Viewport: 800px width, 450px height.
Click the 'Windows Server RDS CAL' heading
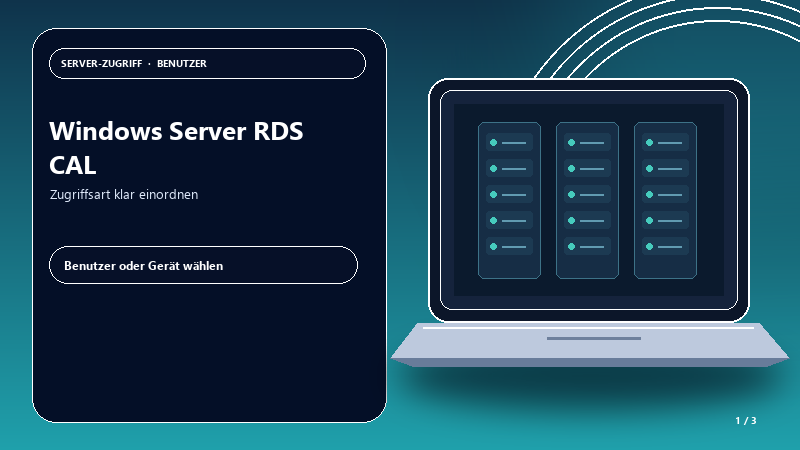(176, 148)
